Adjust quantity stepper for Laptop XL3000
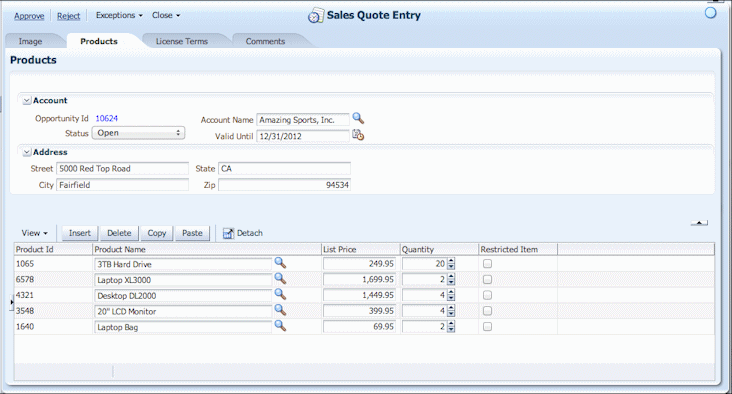Screen dimensions: 732x394 coord(451,280)
